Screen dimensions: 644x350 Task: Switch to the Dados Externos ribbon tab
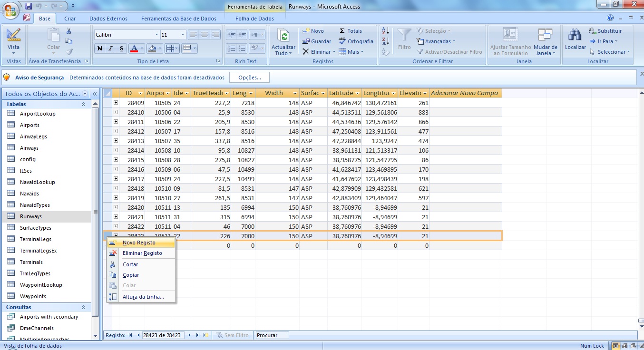(108, 19)
